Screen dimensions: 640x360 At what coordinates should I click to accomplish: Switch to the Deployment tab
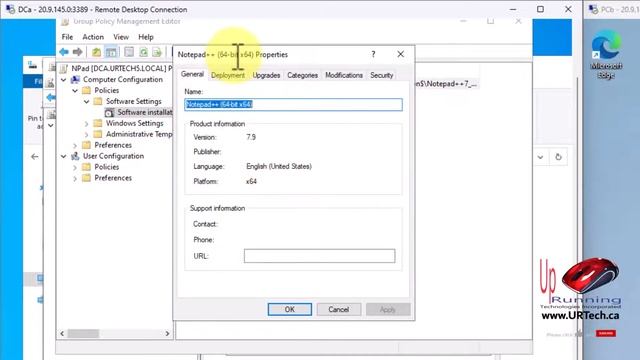tap(228, 75)
